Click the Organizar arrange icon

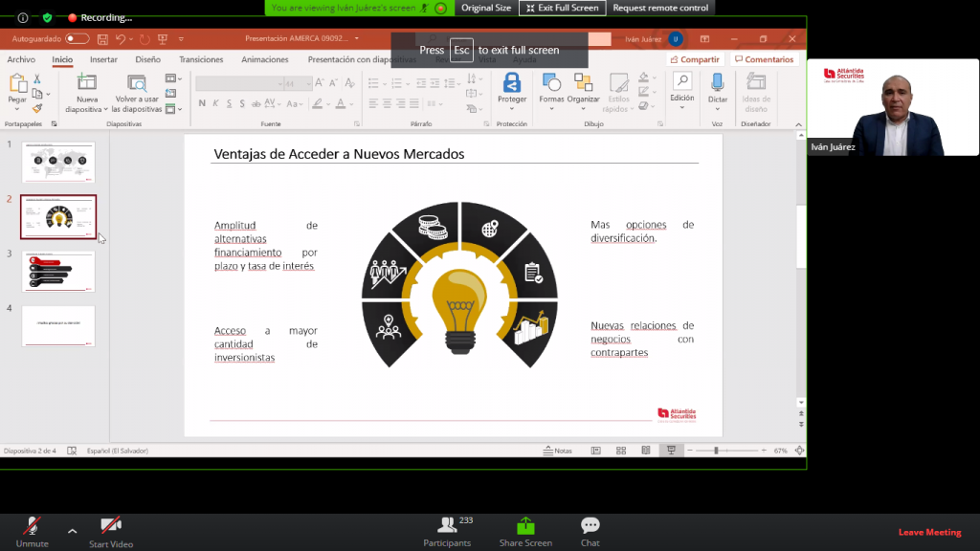(x=583, y=82)
